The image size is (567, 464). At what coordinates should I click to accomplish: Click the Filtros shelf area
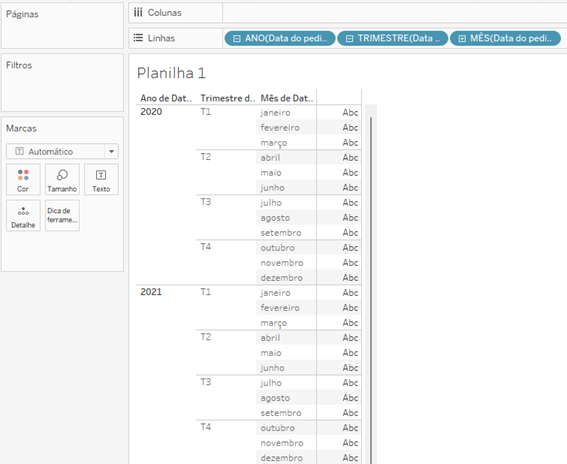[x=62, y=83]
